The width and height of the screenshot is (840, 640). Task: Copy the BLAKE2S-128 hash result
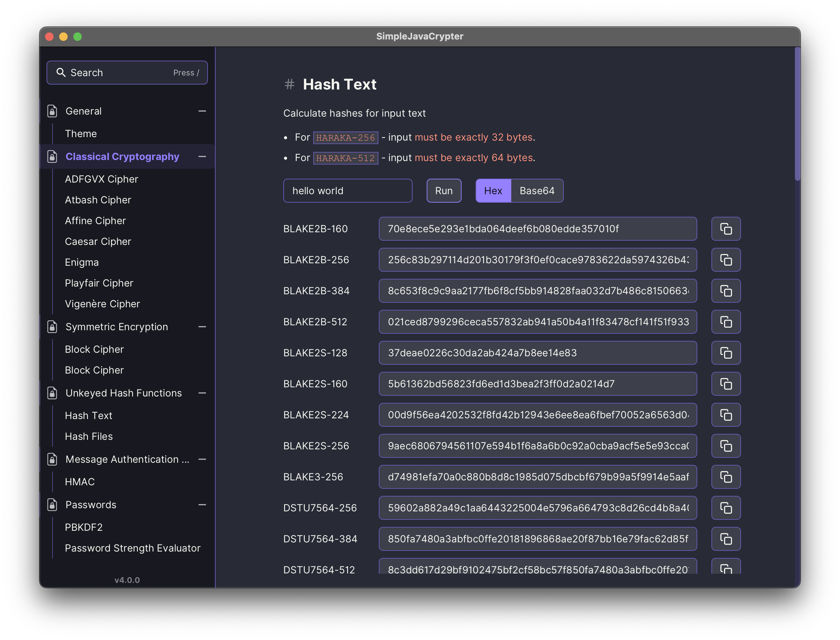[x=726, y=353]
